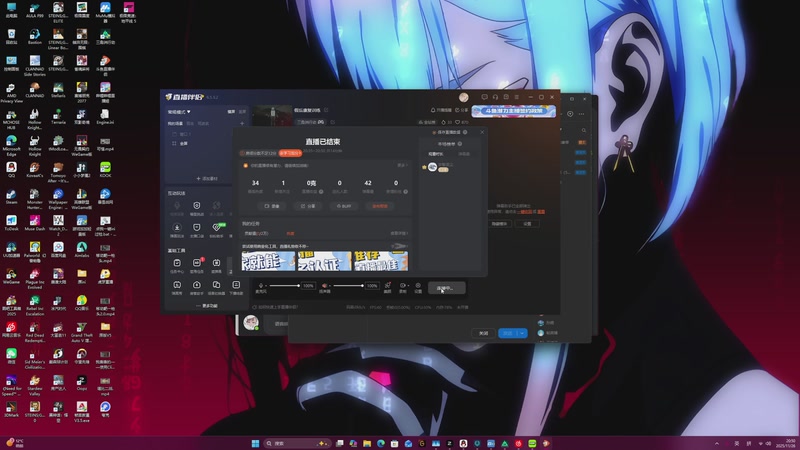Switch to landscape orientation 横屏
Image resolution: width=800 pixels, height=450 pixels.
click(x=231, y=111)
